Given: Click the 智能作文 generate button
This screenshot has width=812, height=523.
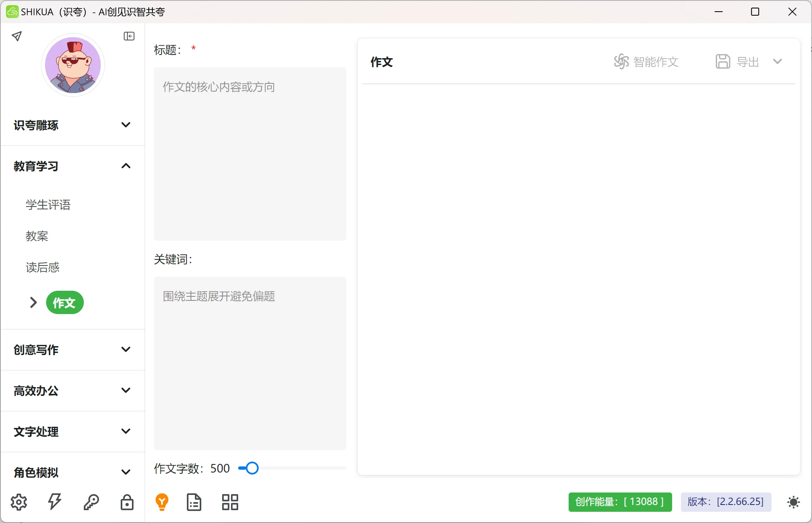Looking at the screenshot, I should click(646, 62).
